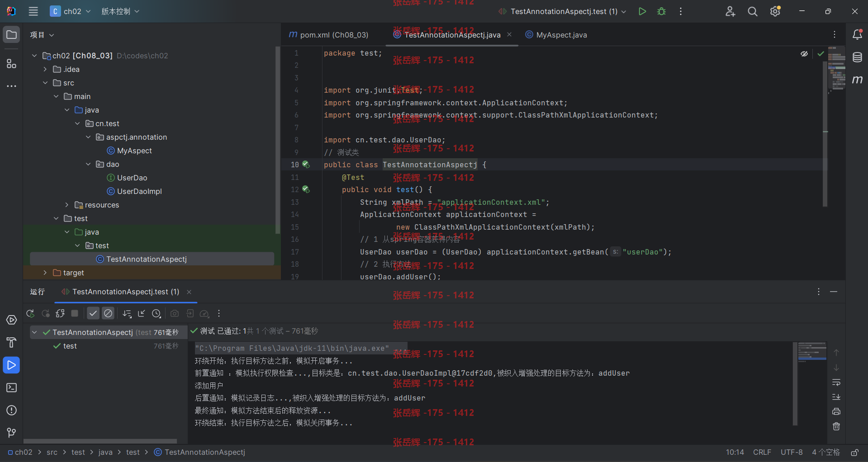Open the main hamburger menu
This screenshot has height=462, width=868.
click(x=33, y=11)
